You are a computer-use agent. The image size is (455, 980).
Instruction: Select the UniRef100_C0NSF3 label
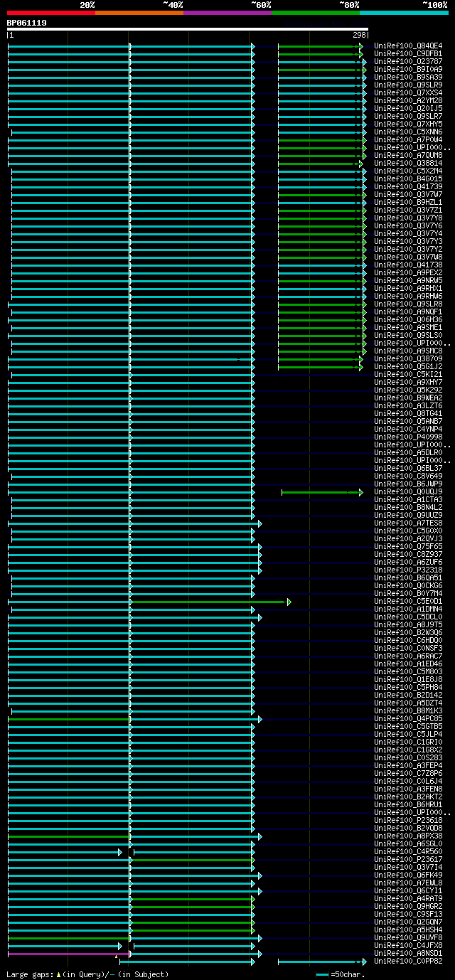click(408, 648)
